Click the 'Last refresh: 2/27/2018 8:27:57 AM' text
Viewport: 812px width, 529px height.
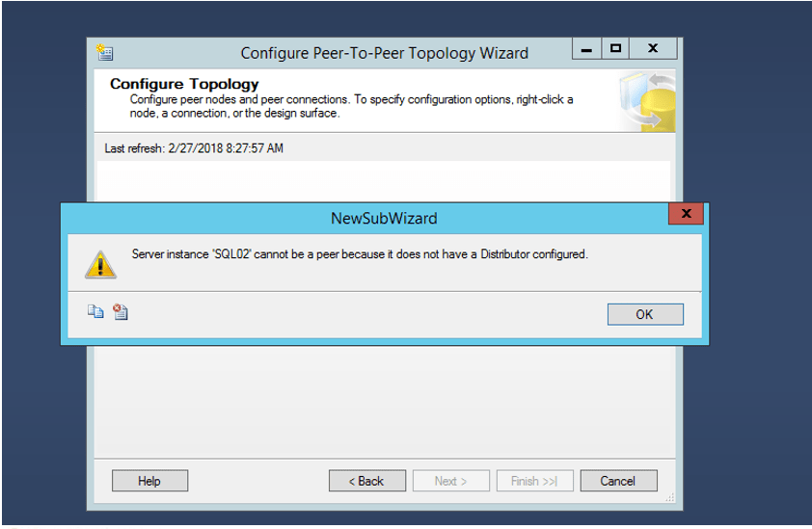click(x=194, y=148)
